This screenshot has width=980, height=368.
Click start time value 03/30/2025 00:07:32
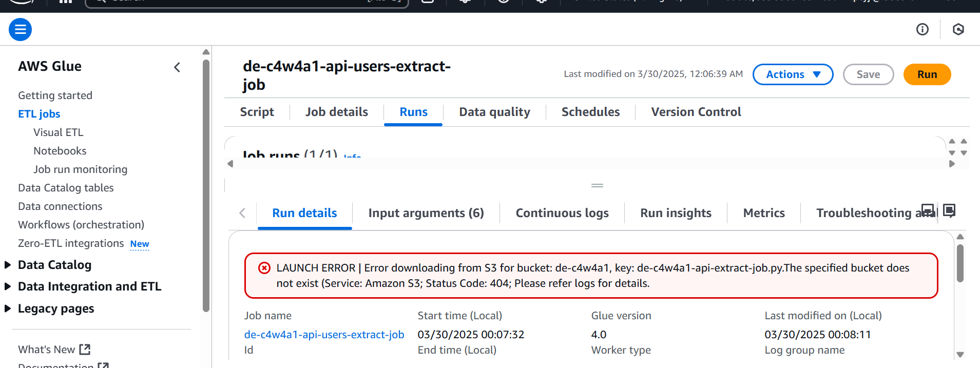click(471, 335)
